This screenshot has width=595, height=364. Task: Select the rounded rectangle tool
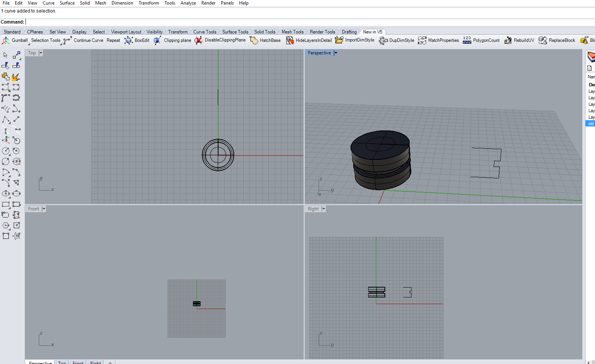coord(5,215)
